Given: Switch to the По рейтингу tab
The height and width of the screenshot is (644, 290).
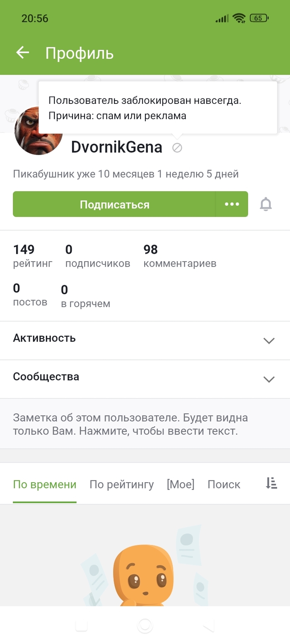Looking at the screenshot, I should coord(121,484).
